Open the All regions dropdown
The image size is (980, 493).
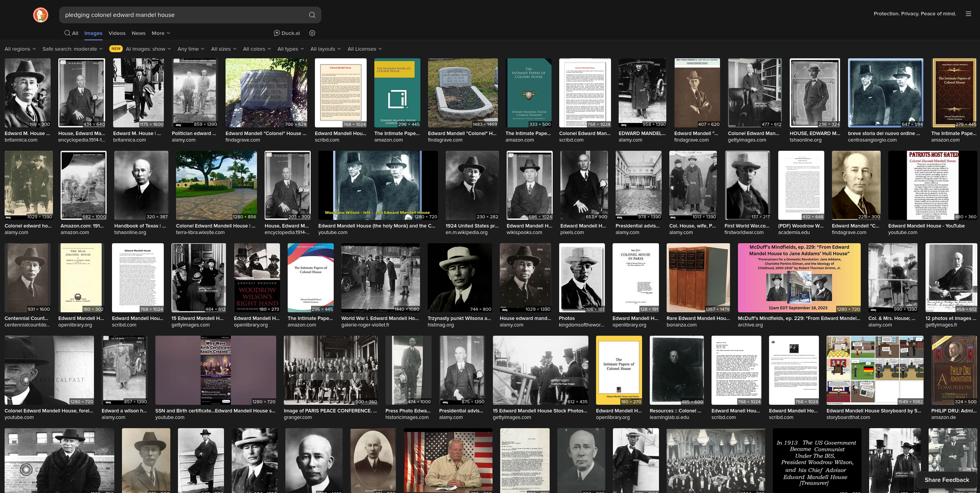(x=20, y=49)
